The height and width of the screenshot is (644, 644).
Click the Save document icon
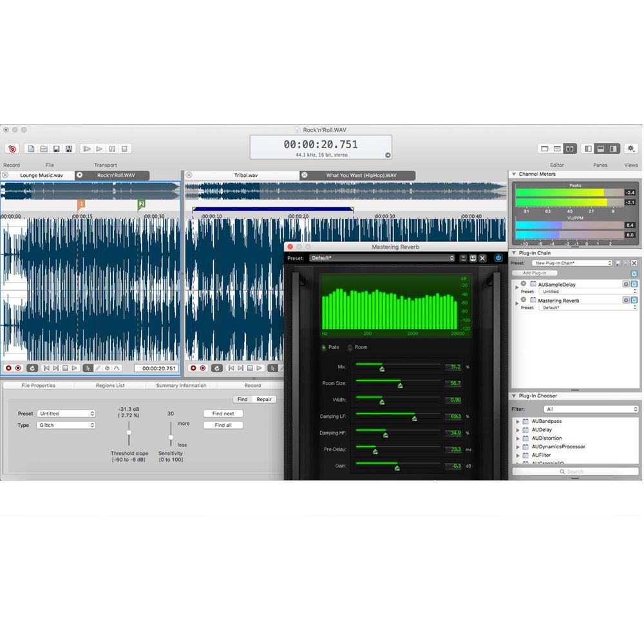pyautogui.click(x=57, y=148)
